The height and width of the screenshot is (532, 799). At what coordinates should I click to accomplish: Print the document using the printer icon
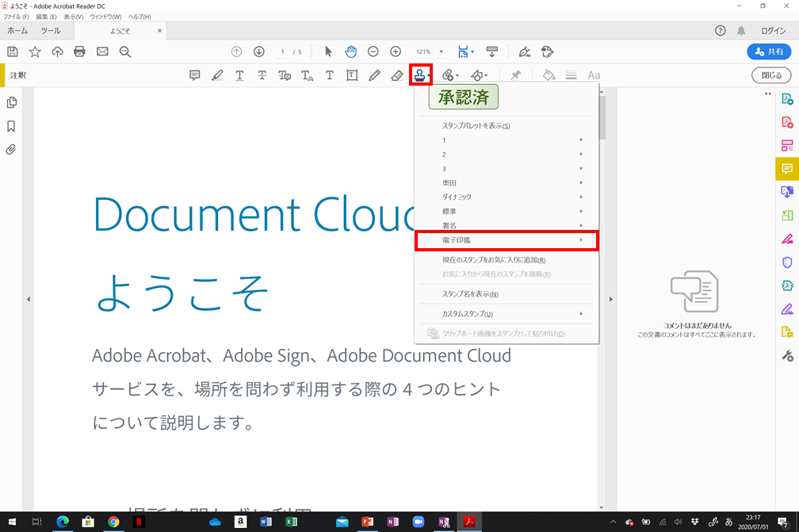click(x=79, y=52)
